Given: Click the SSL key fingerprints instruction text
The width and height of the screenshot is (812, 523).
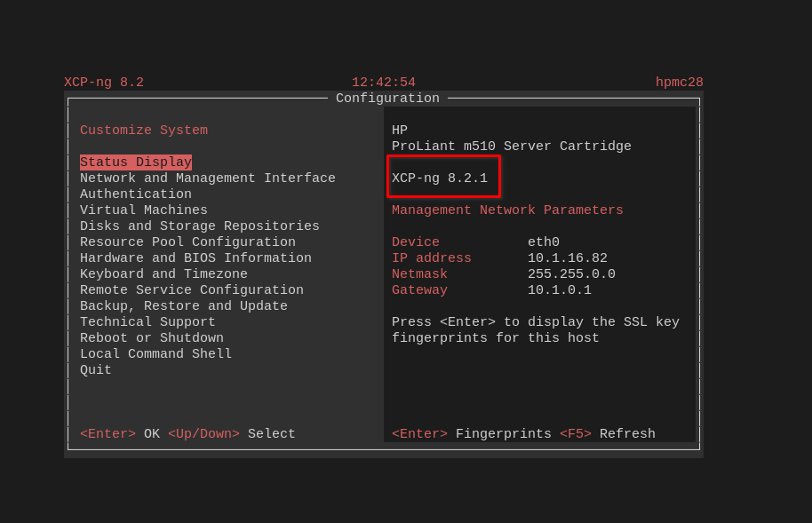Looking at the screenshot, I should (x=536, y=329).
